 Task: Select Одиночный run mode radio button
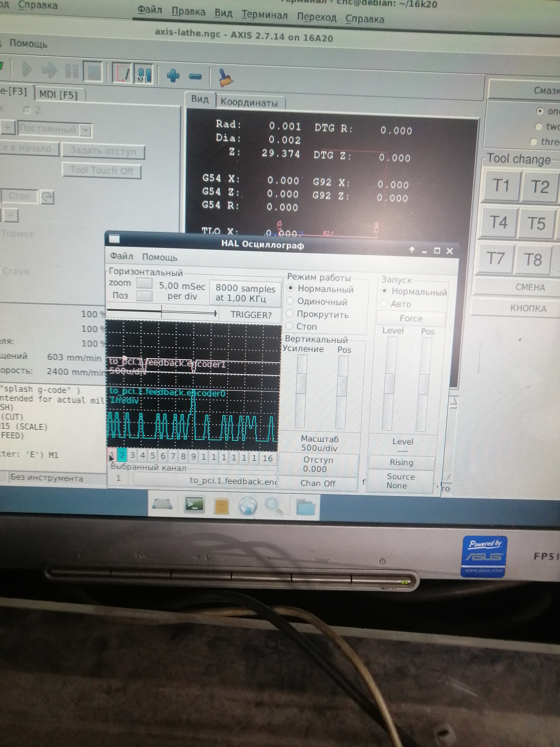click(x=290, y=301)
